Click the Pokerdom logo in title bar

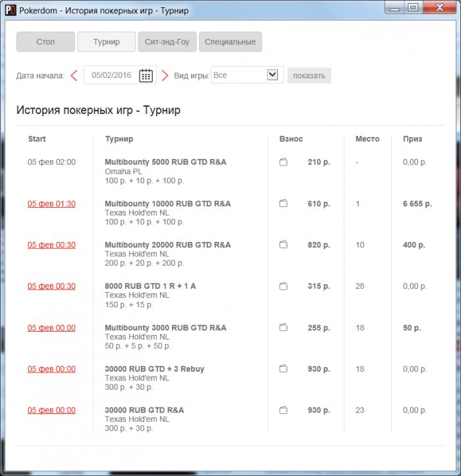coord(11,10)
